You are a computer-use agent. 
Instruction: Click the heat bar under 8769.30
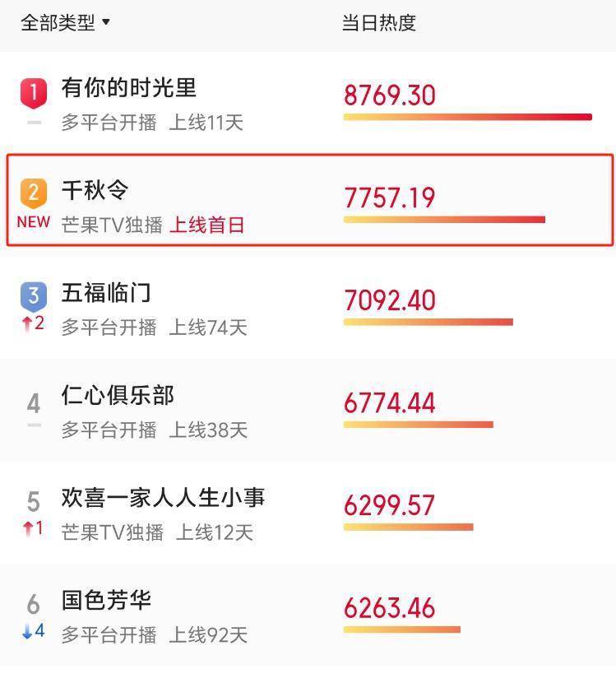tap(467, 117)
